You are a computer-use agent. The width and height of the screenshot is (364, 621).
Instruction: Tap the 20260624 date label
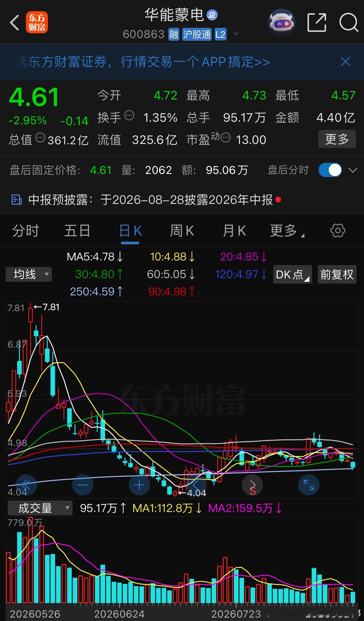(119, 614)
